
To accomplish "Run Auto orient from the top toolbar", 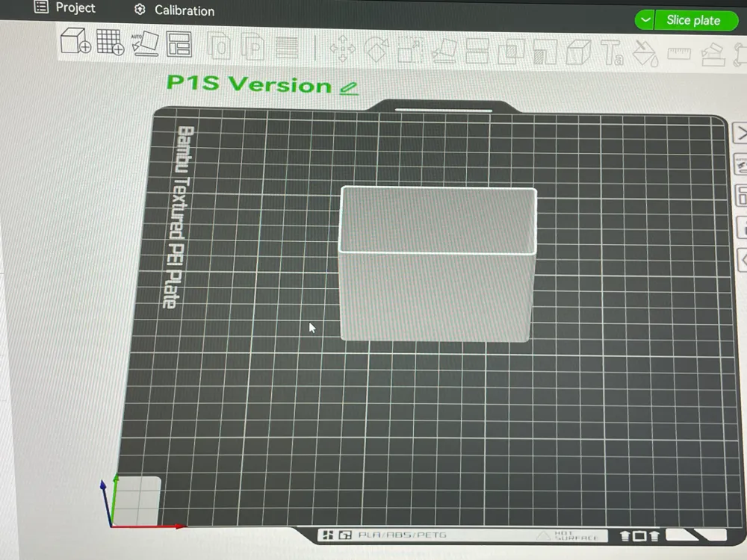I will click(x=145, y=43).
